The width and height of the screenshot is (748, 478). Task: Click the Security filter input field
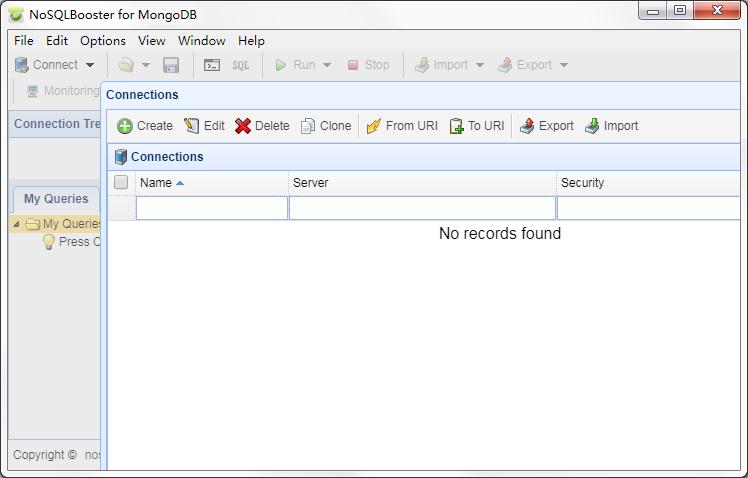pos(649,208)
